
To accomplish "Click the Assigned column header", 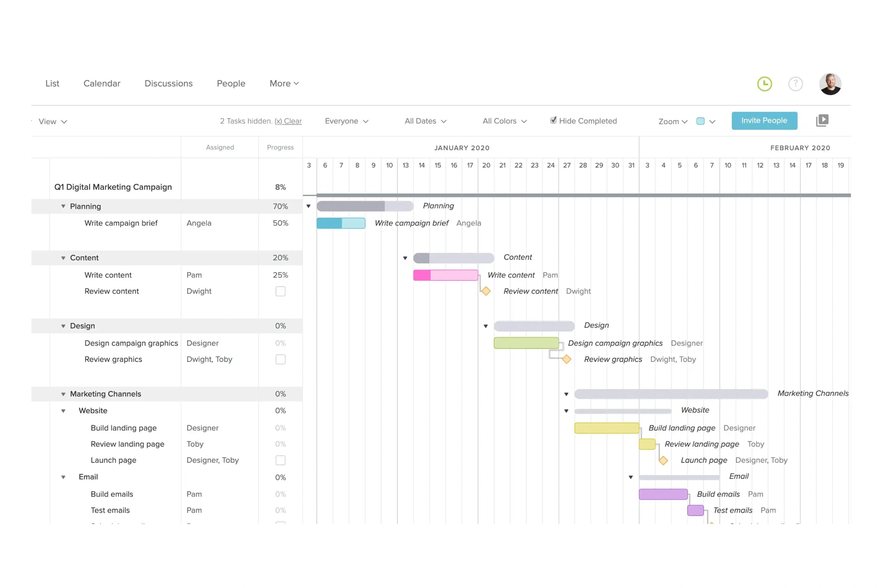I will [x=220, y=147].
